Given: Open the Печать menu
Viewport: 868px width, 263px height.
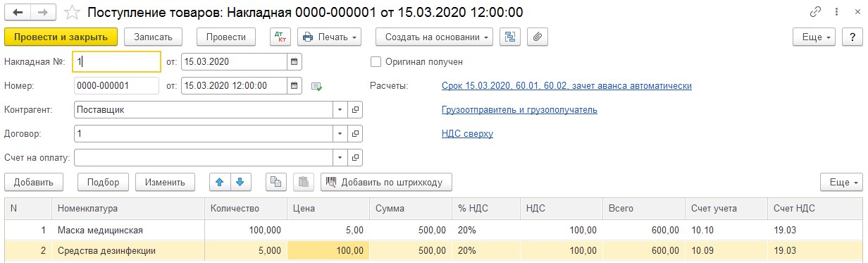Looking at the screenshot, I should point(330,37).
